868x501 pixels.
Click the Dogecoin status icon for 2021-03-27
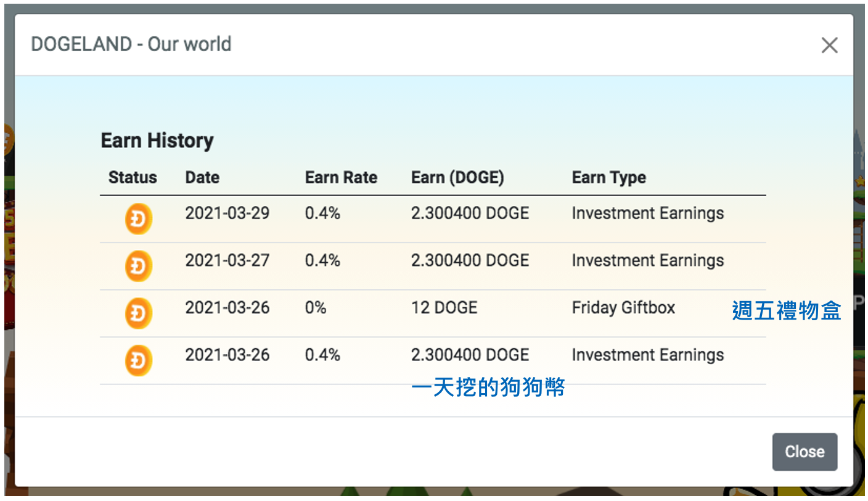139,267
